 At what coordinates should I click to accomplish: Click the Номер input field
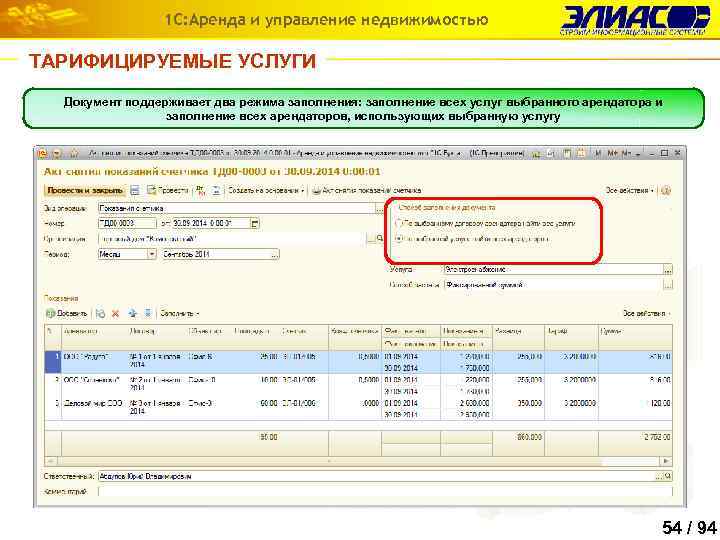[x=127, y=224]
